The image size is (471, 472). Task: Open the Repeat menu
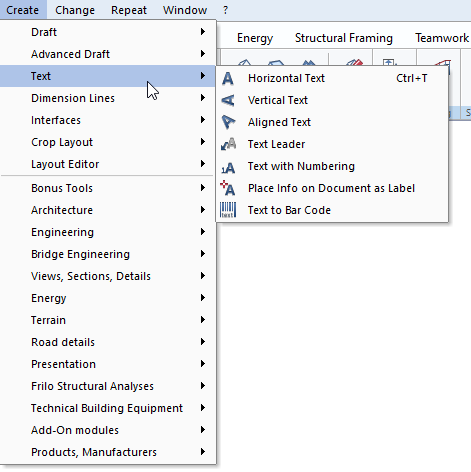[x=129, y=10]
